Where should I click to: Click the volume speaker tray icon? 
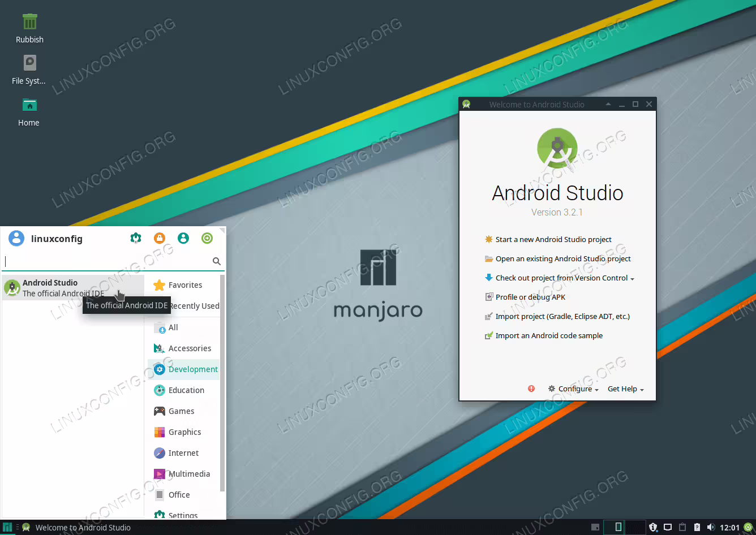pyautogui.click(x=711, y=527)
